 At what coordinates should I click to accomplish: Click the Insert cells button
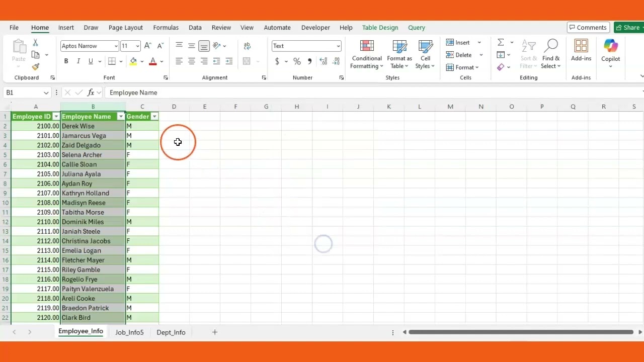click(x=458, y=43)
